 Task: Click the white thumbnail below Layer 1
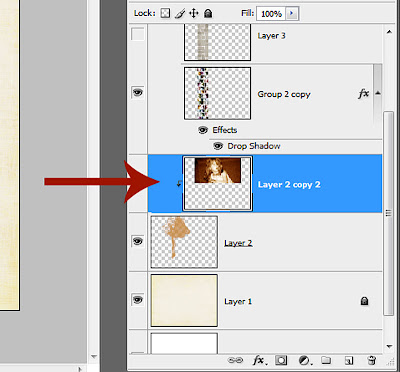pyautogui.click(x=184, y=343)
